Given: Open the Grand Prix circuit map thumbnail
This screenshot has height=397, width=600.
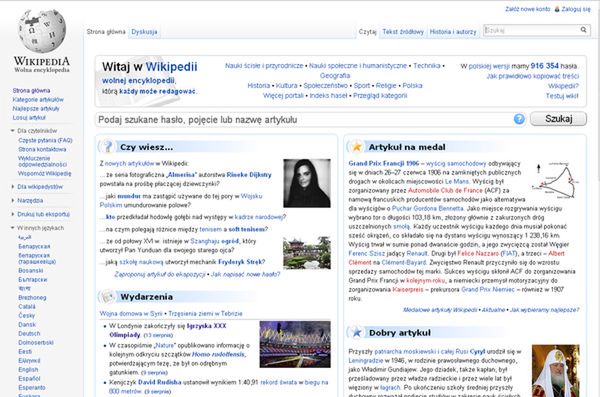Looking at the screenshot, I should (556, 180).
